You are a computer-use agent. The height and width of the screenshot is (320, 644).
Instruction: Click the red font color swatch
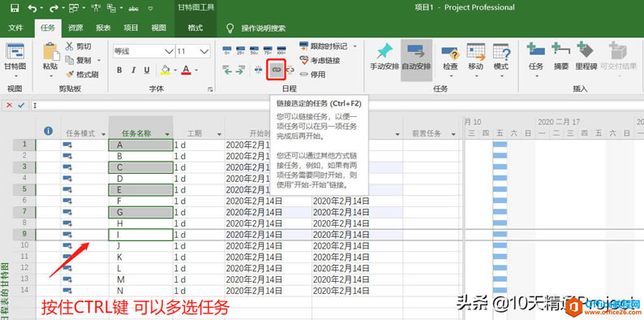(186, 71)
